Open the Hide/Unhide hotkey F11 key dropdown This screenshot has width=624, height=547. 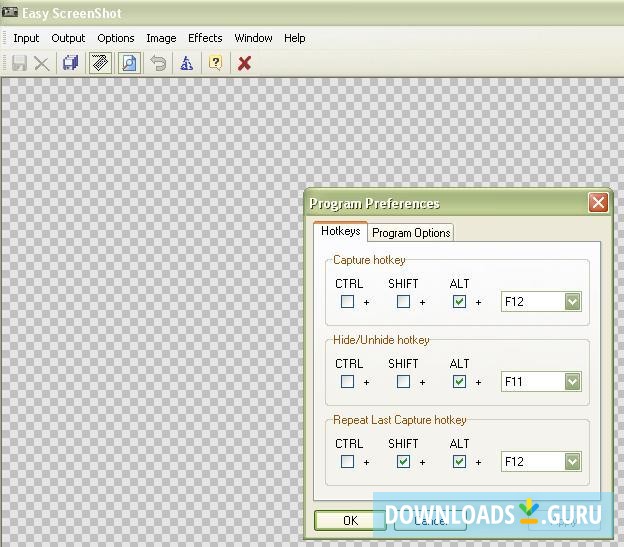point(573,382)
